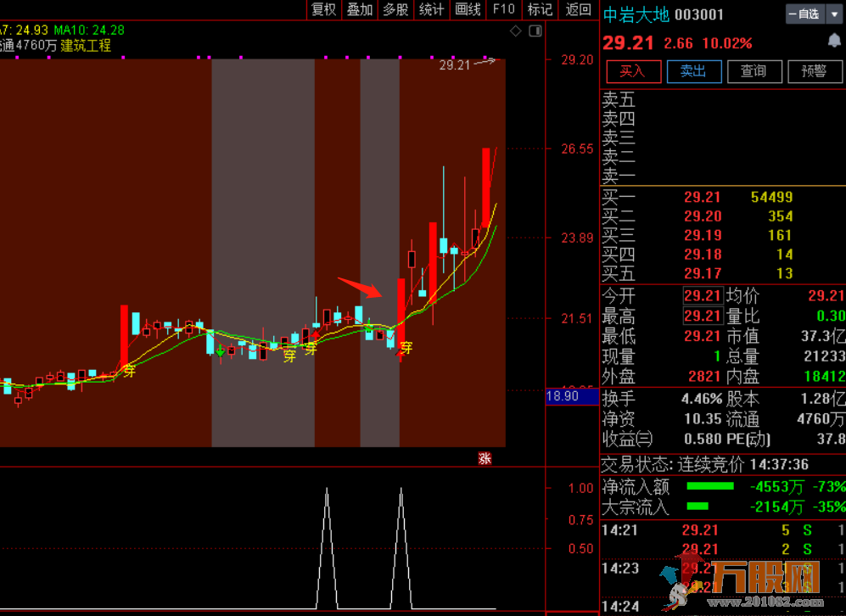The width and height of the screenshot is (846, 616).
Task: Select the 叠加 overlay menu
Action: tap(360, 9)
